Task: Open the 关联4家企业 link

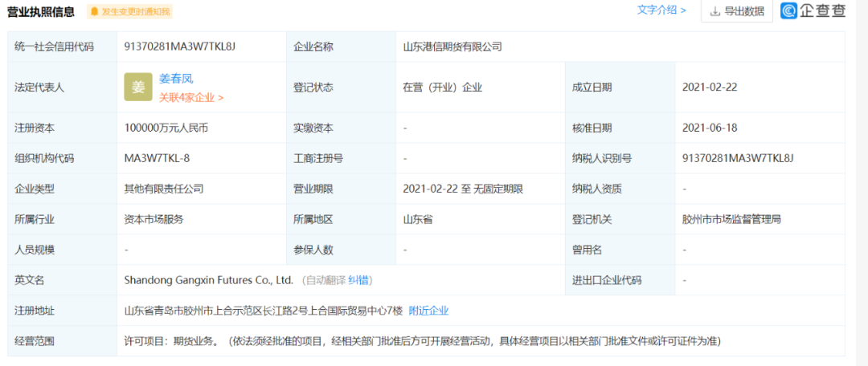Action: 191,97
